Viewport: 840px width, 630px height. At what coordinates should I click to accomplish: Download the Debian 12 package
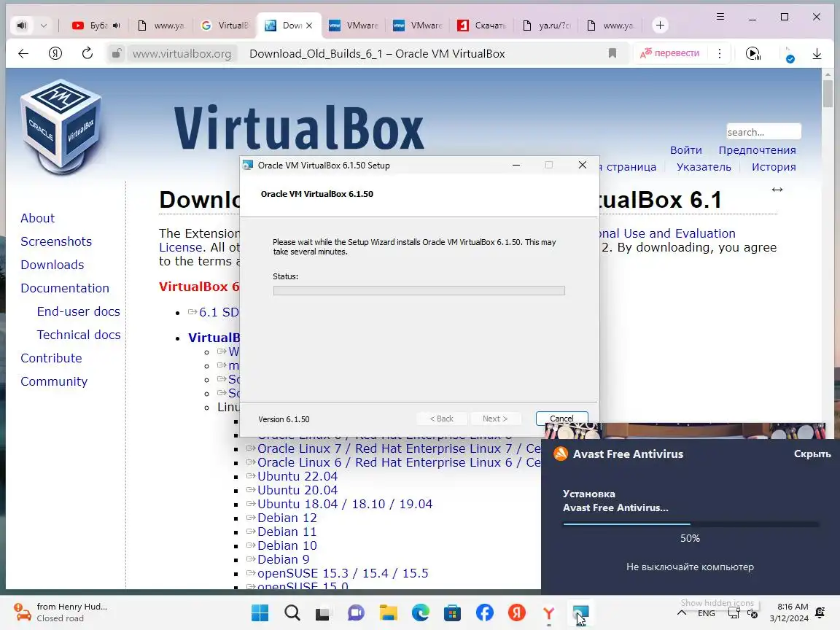pos(287,518)
